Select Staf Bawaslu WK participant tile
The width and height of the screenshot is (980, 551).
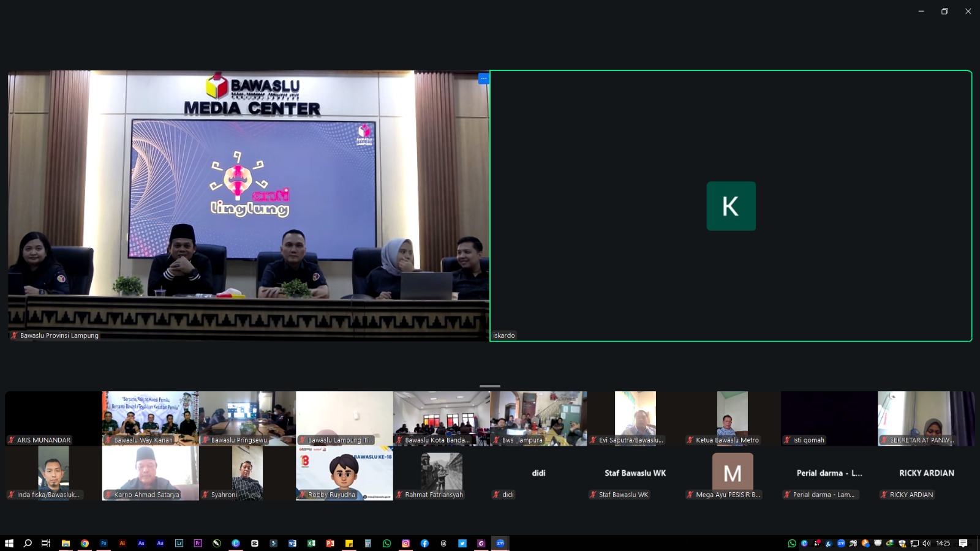click(635, 473)
